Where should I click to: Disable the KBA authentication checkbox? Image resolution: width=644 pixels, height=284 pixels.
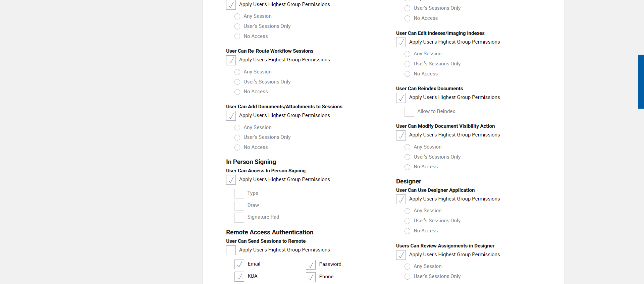pos(239,277)
